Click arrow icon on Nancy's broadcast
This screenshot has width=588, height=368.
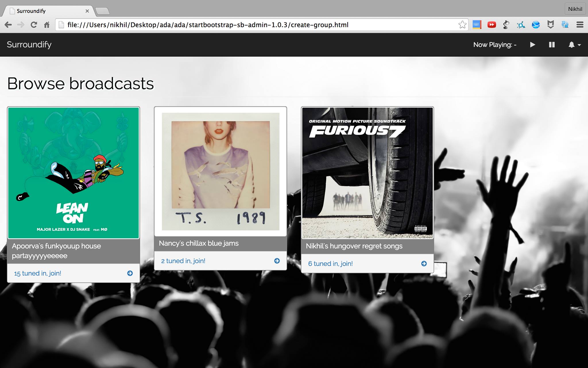(x=277, y=261)
